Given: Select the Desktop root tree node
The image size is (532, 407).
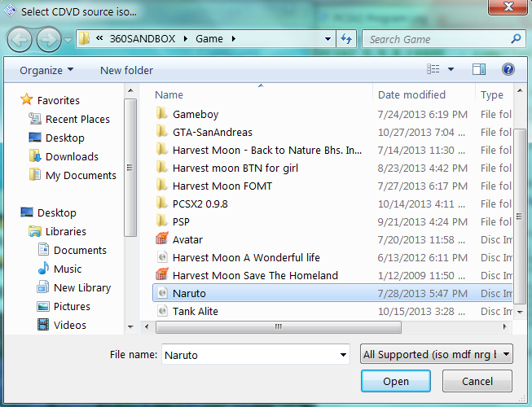Looking at the screenshot, I should point(57,212).
